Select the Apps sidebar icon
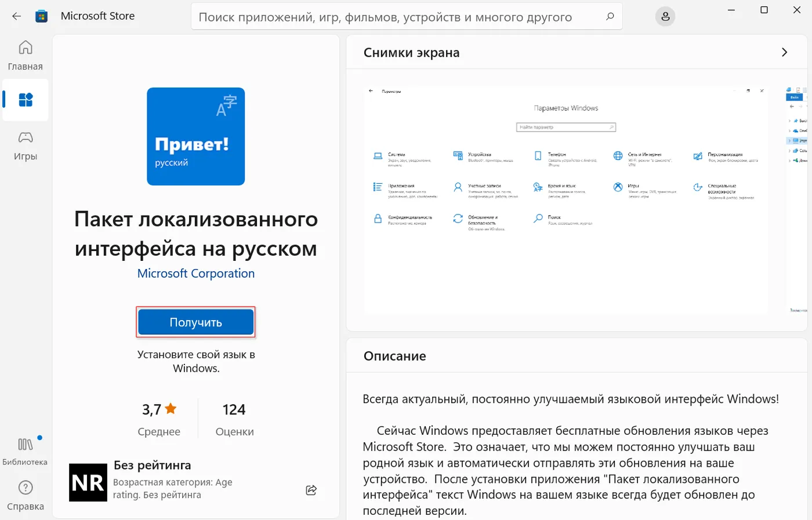Screen dimensions: 812x520 [x=26, y=100]
